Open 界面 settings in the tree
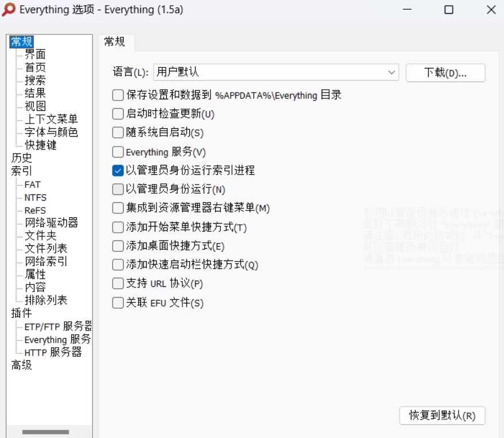504x438 pixels. pos(35,54)
